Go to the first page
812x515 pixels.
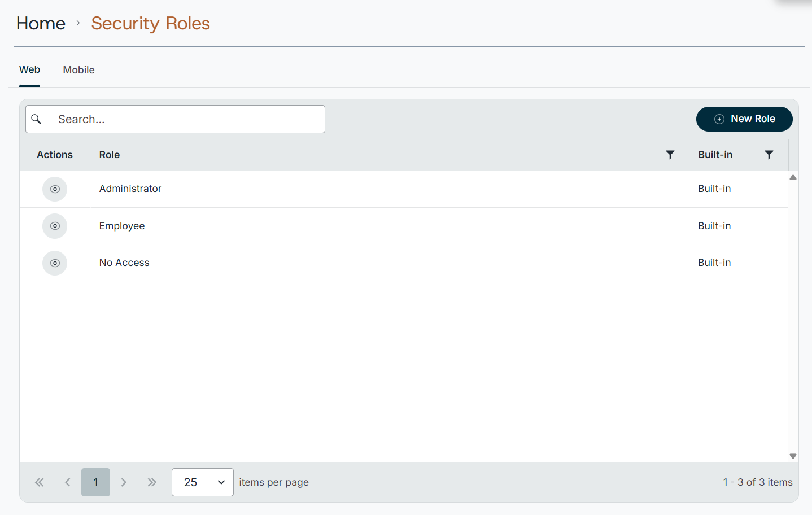(x=40, y=482)
